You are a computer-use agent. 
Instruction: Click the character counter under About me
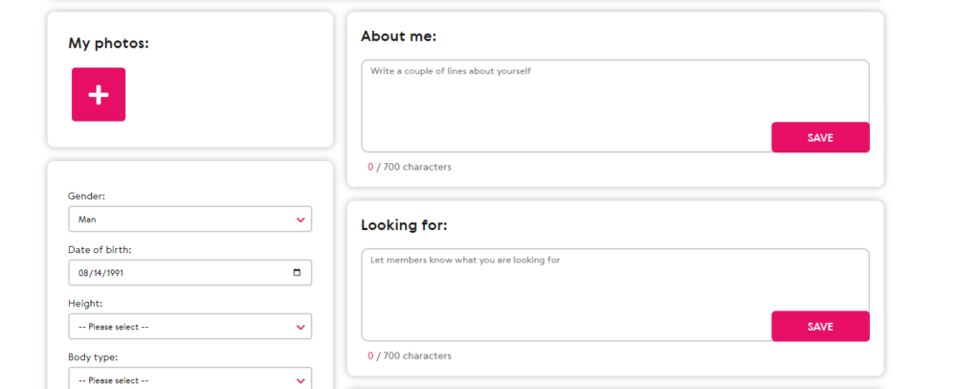[410, 167]
